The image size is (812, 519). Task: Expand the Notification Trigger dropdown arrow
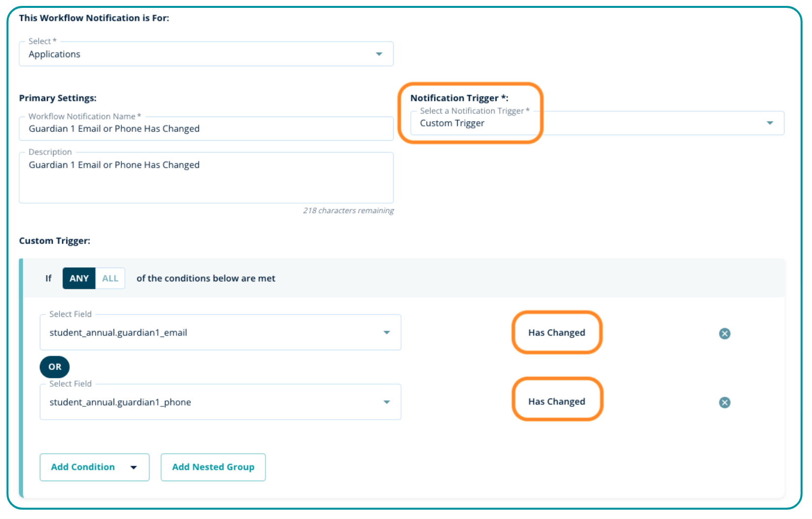click(770, 123)
